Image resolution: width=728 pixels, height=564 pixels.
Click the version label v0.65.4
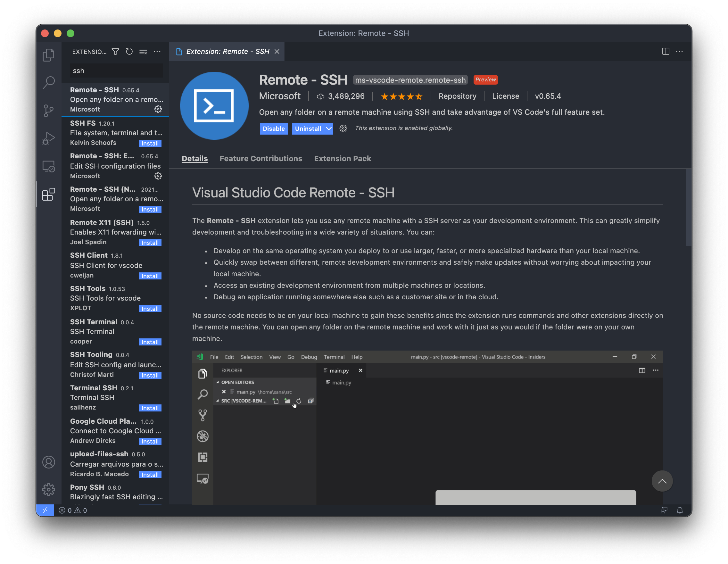coord(548,96)
